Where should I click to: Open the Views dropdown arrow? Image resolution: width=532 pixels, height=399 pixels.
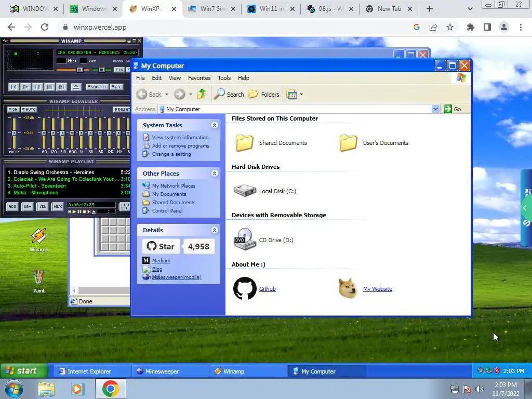[x=301, y=95]
